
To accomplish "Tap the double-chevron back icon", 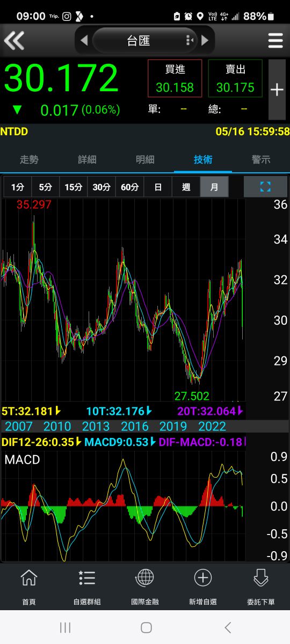I will point(15,40).
